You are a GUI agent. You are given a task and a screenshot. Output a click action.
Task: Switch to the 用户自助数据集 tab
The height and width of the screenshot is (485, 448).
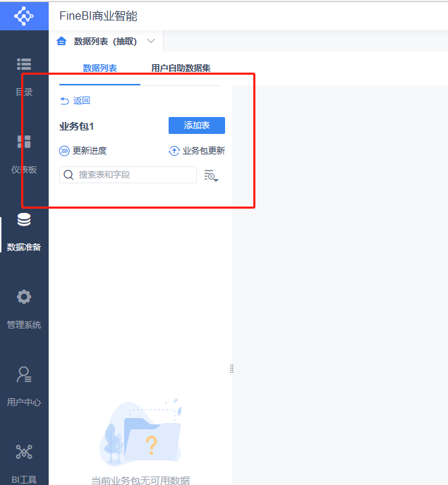coord(181,68)
